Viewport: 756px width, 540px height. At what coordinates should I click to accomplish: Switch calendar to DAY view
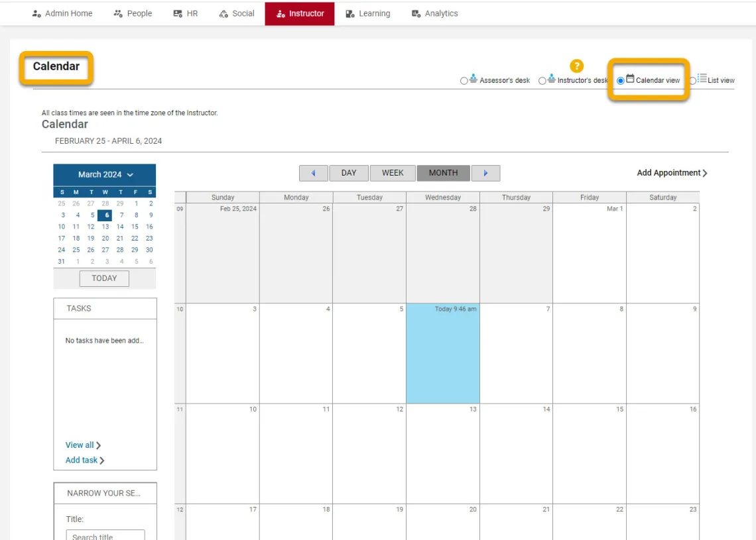click(x=349, y=173)
